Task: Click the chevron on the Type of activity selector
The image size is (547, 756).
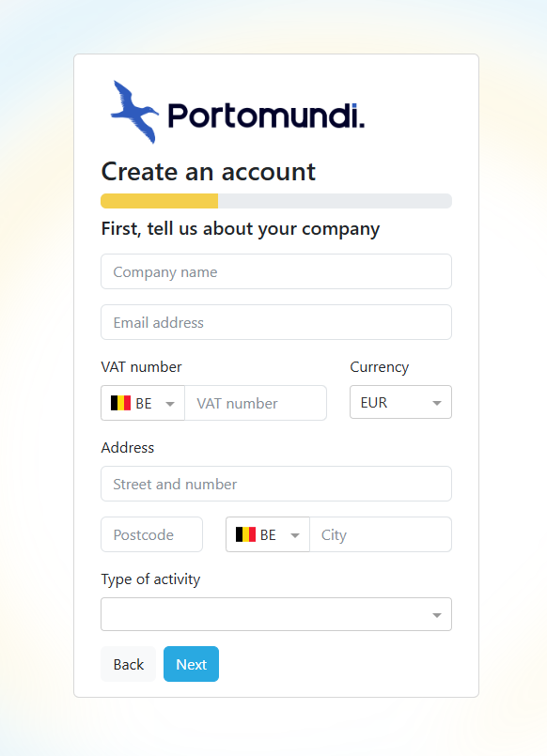Action: [436, 613]
